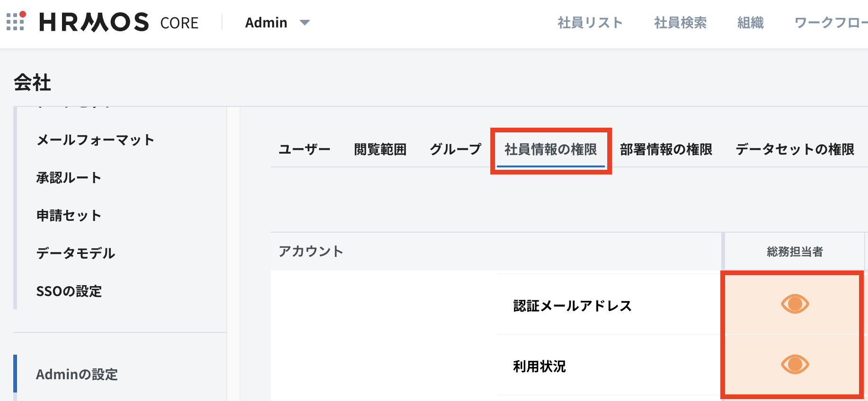Switch to the ユーザー tab

pyautogui.click(x=304, y=149)
